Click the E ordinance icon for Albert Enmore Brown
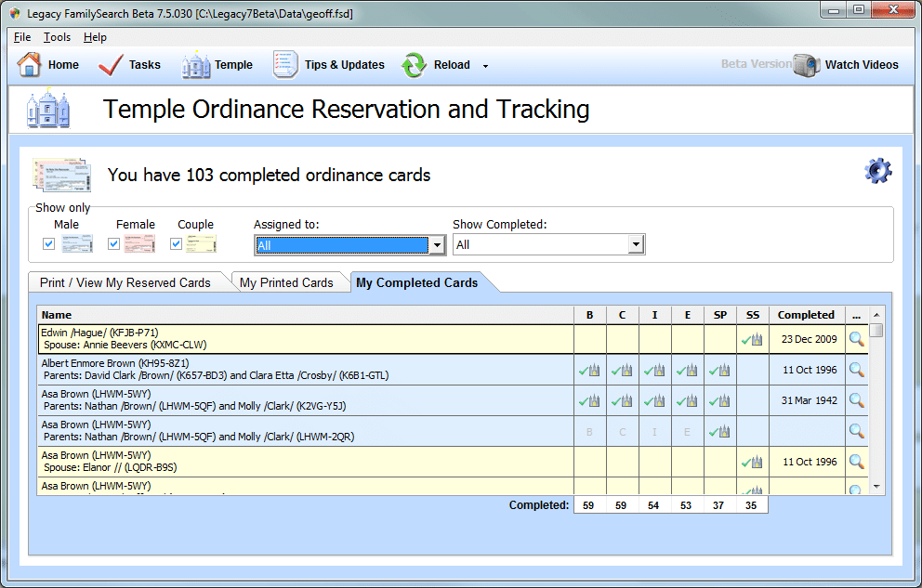The width and height of the screenshot is (922, 588). click(687, 370)
